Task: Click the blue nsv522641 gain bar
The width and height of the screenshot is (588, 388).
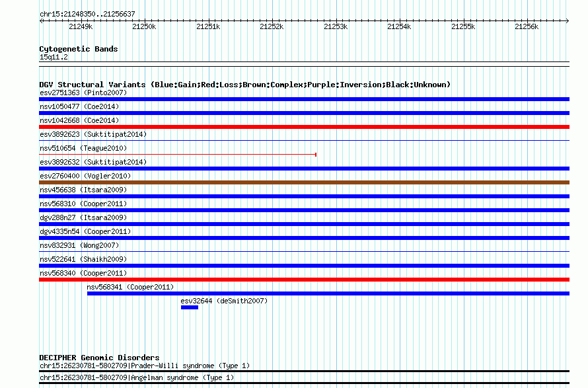Action: click(304, 266)
